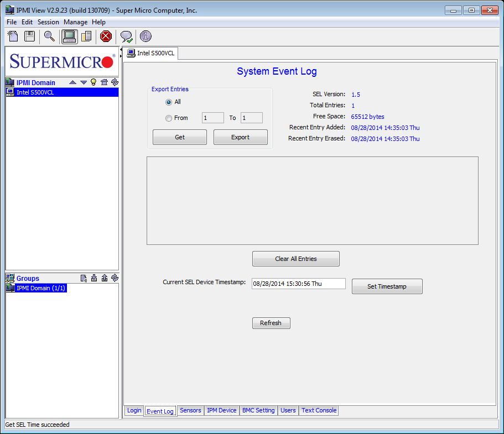Click the Recent Entry Erased timestamp value

tap(385, 139)
